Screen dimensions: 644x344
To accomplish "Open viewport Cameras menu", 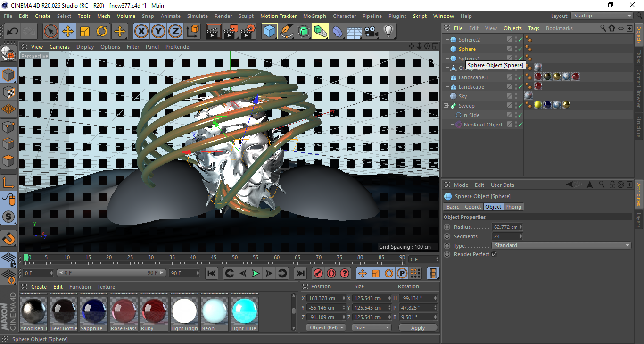I will [60, 47].
